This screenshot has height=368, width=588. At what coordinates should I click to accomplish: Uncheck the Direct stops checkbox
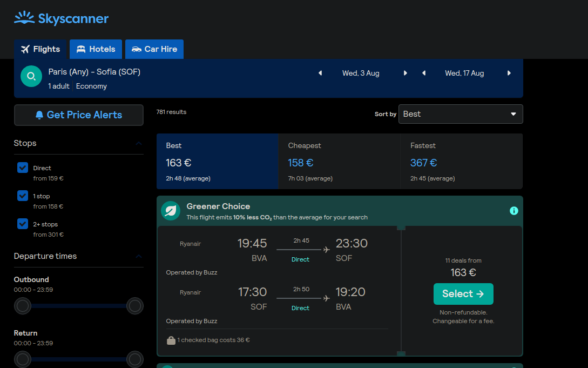pos(23,168)
